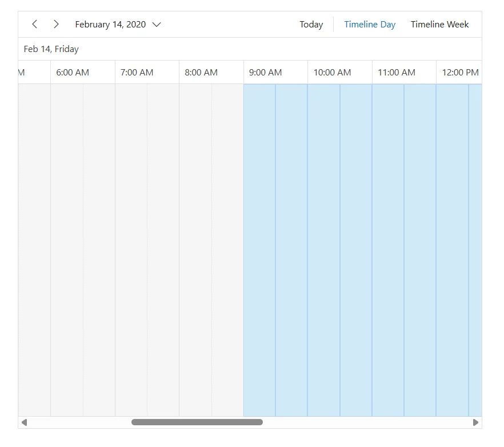This screenshot has height=447, width=504.
Task: Go to next day with right chevron
Action: coord(56,25)
